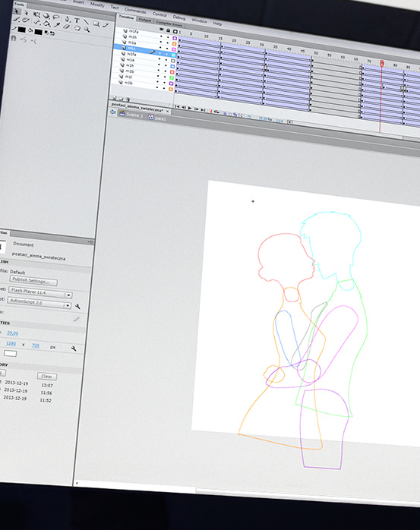Select the w1fa layer row
Image resolution: width=420 pixels, height=530 pixels.
click(x=147, y=55)
